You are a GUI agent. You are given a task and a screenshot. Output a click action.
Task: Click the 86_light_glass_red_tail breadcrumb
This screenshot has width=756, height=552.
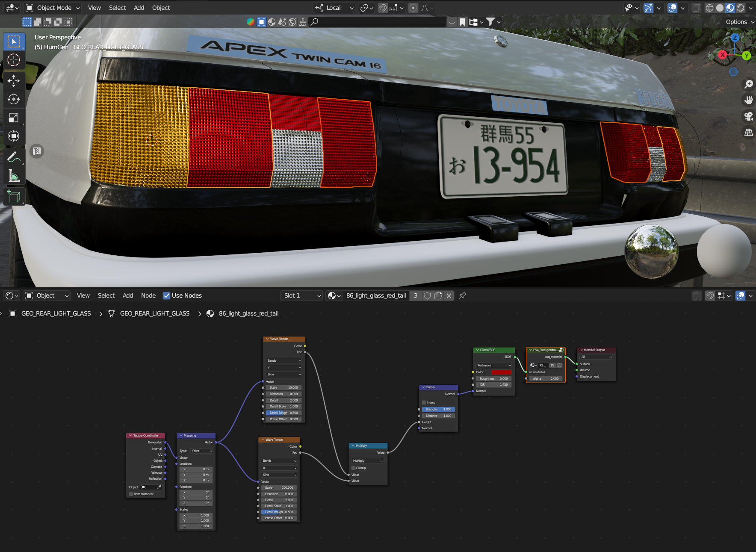248,313
